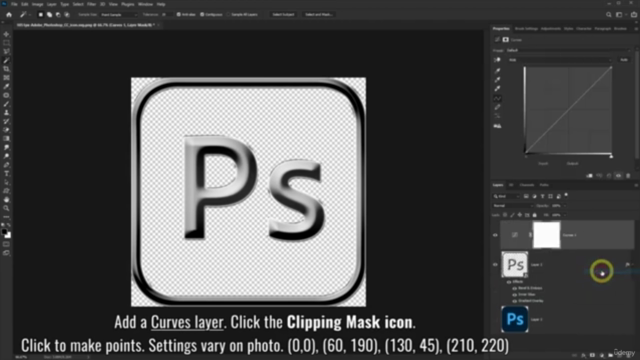Open the RGB channel dropdown in Curves
The height and width of the screenshot is (360, 640).
pos(560,60)
